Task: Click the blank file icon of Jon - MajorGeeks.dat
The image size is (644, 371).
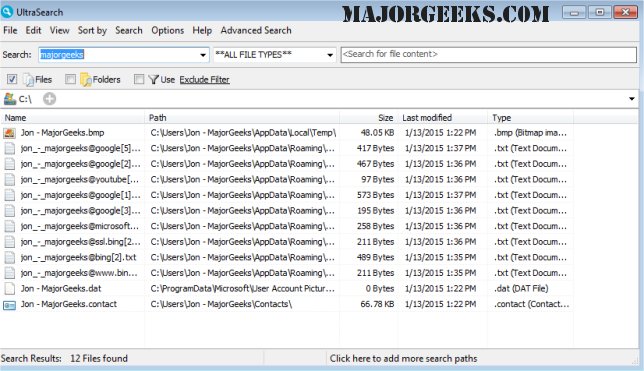Action: click(9, 288)
